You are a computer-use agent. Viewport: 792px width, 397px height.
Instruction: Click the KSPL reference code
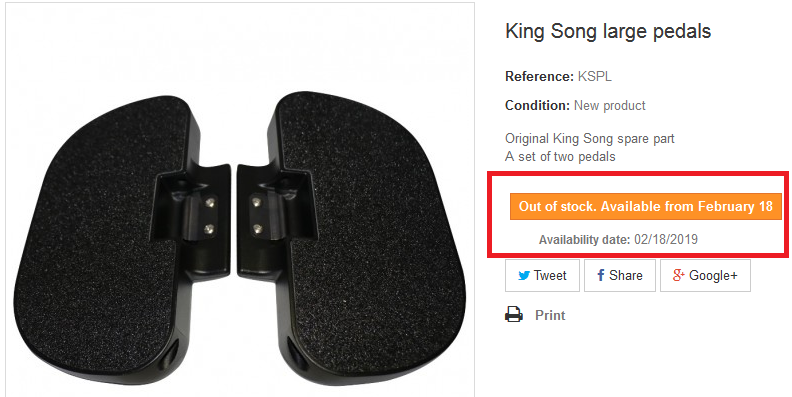[595, 77]
